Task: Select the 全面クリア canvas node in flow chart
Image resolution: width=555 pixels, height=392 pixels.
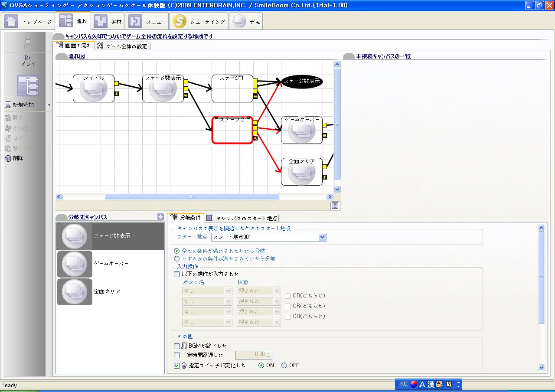Action: click(x=302, y=171)
